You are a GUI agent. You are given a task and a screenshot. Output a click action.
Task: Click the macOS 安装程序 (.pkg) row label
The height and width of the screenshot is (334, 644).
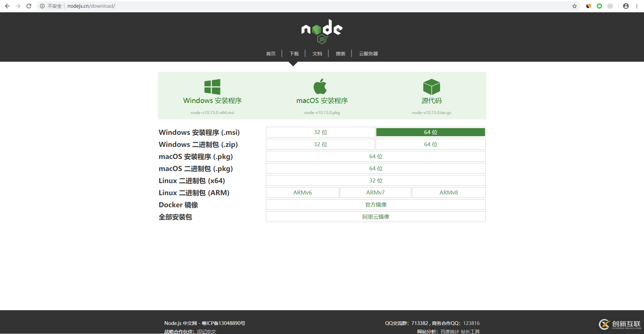pos(196,157)
